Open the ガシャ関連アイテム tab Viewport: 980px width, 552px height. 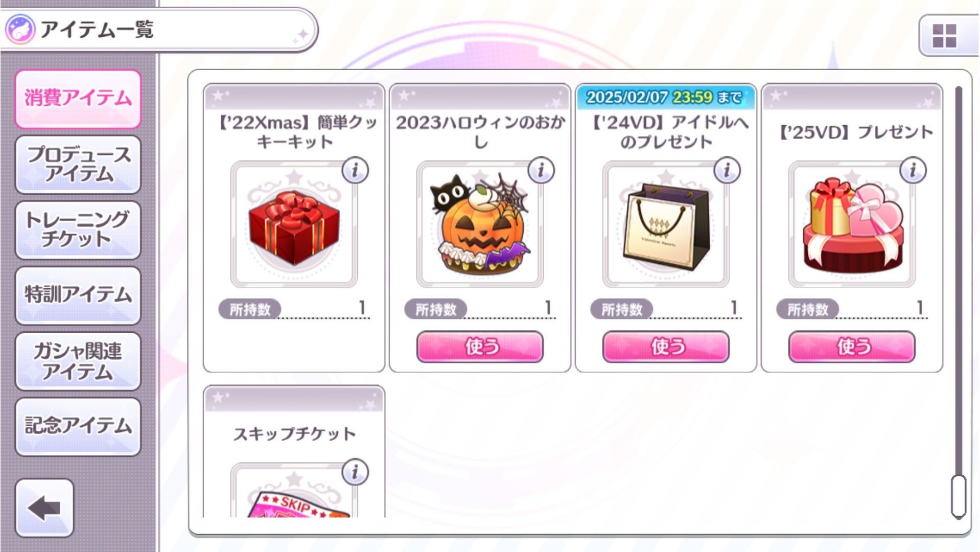(78, 361)
